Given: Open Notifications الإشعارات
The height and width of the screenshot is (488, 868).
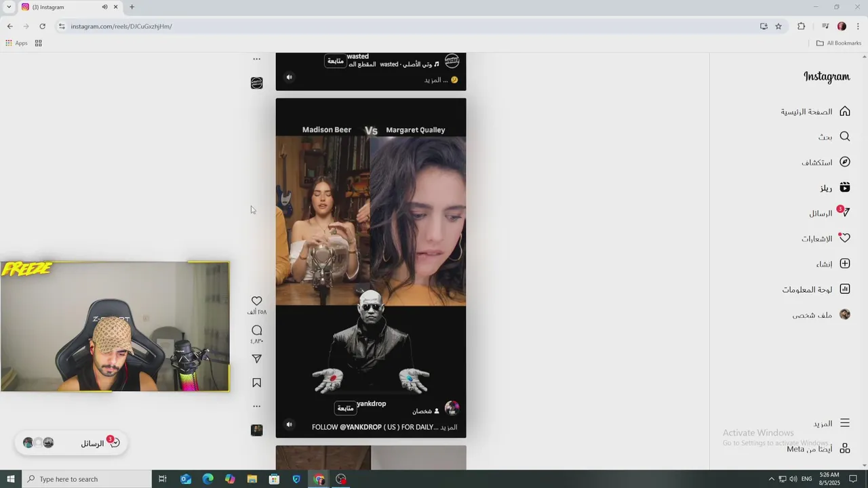Looking at the screenshot, I should pyautogui.click(x=826, y=239).
